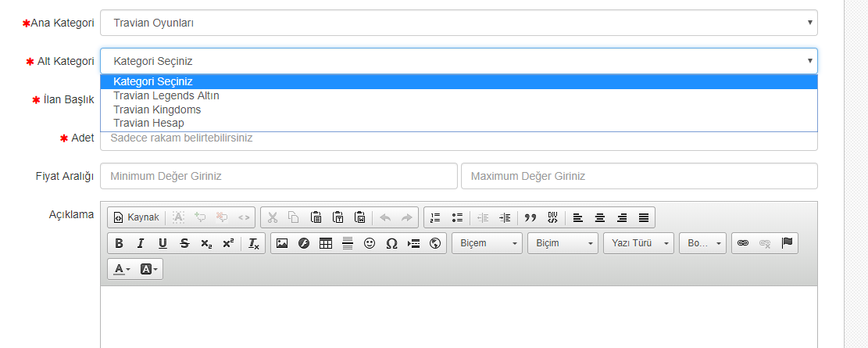Image resolution: width=868 pixels, height=348 pixels.
Task: Choose Travian Hesap option
Action: point(459,123)
